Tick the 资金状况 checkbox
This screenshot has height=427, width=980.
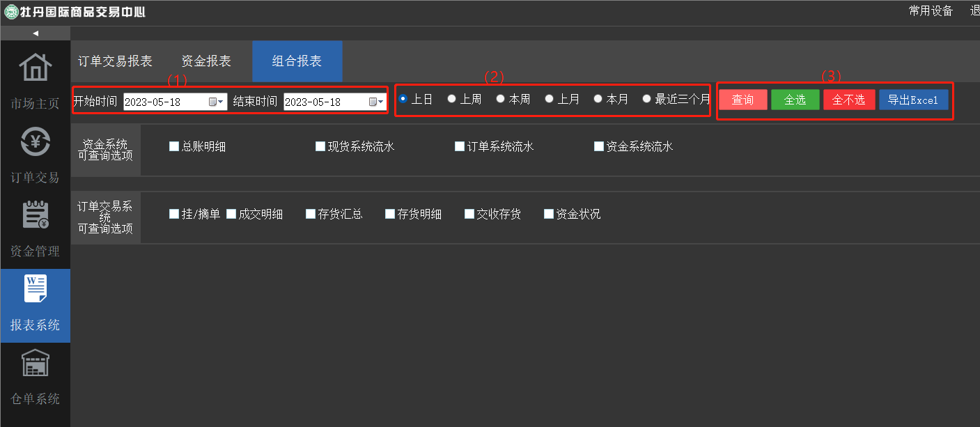548,214
